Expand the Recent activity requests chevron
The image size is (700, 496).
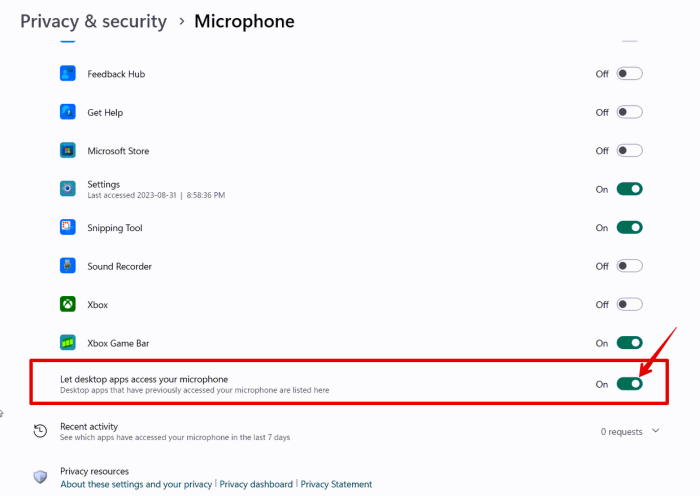click(x=656, y=431)
